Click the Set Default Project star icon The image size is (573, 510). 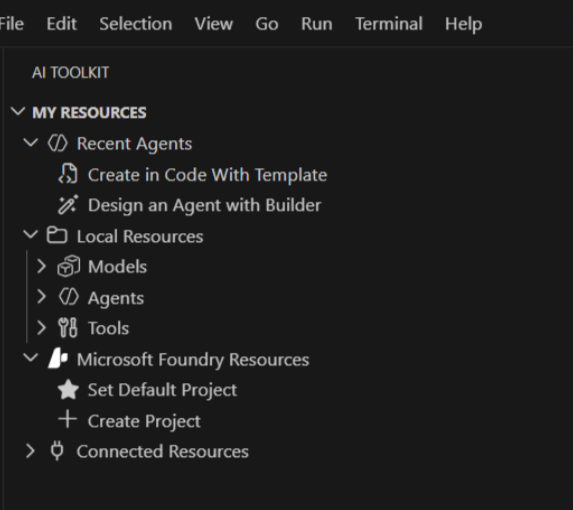point(68,389)
